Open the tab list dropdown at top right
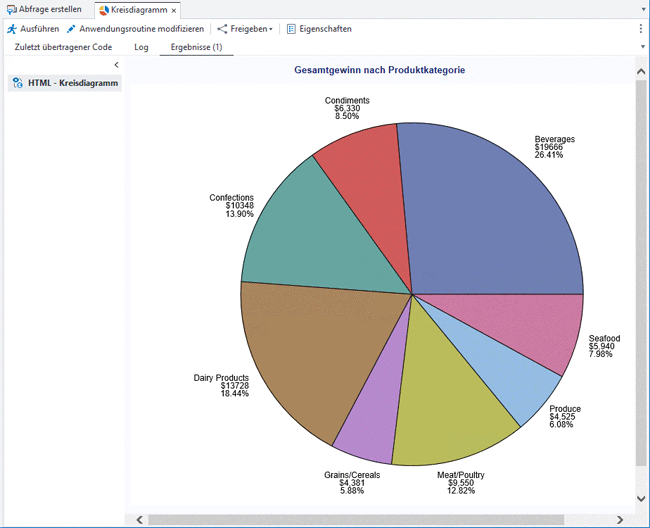650x528 pixels. click(641, 9)
